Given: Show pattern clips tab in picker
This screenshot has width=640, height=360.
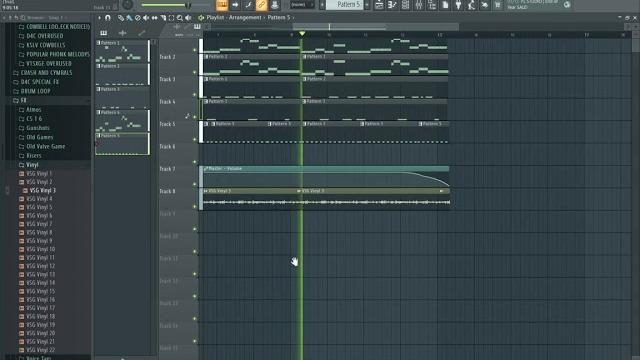Looking at the screenshot, I should coord(104,33).
